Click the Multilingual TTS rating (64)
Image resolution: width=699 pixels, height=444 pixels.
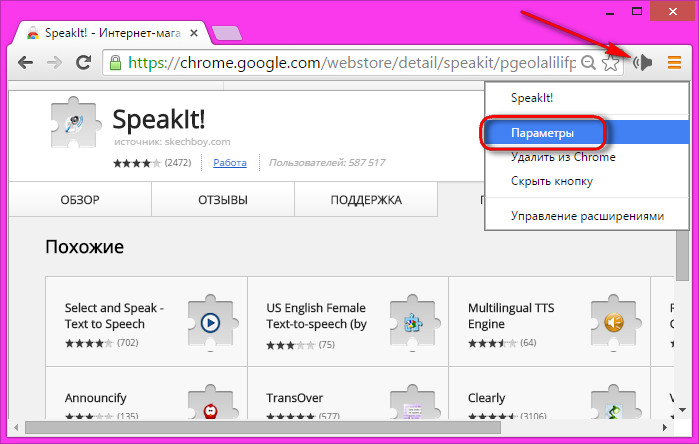[x=502, y=343]
